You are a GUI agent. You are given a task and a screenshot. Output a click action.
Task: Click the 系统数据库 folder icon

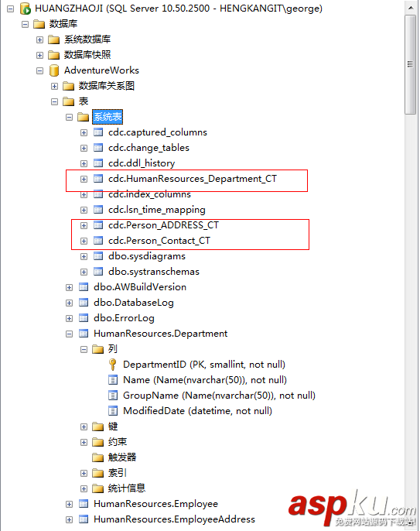coord(54,39)
